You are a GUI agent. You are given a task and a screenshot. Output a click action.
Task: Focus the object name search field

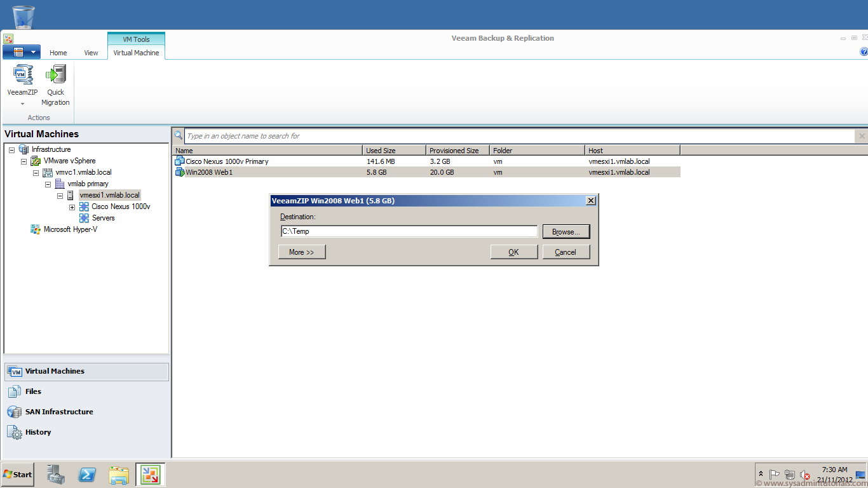coord(520,136)
